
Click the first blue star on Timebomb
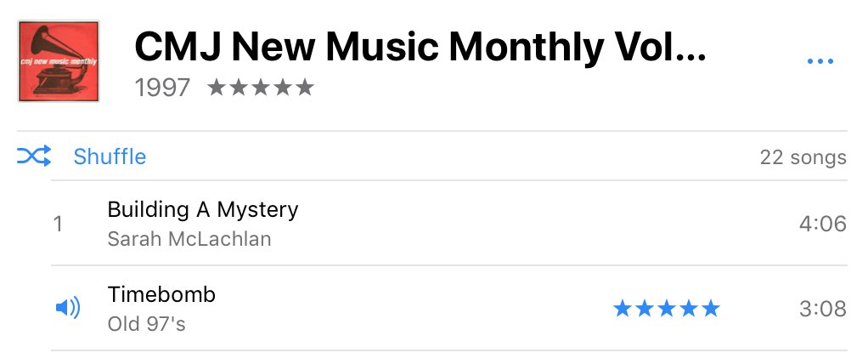(623, 309)
